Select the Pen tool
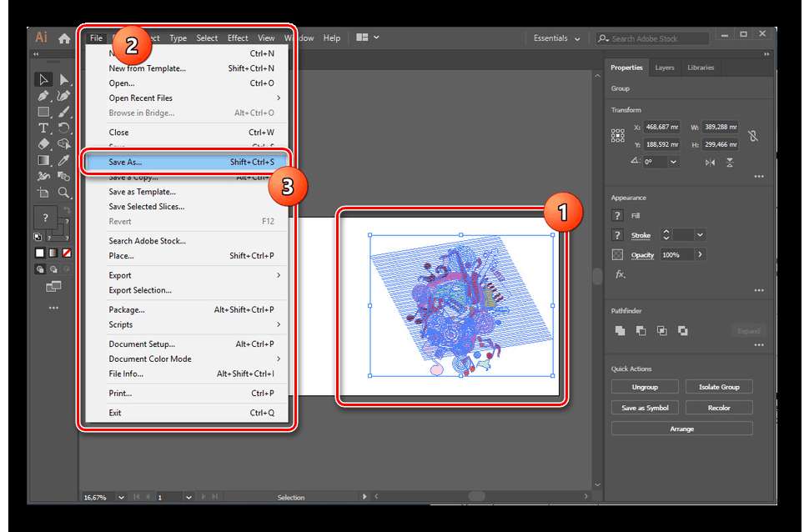The image size is (804, 532). (43, 96)
